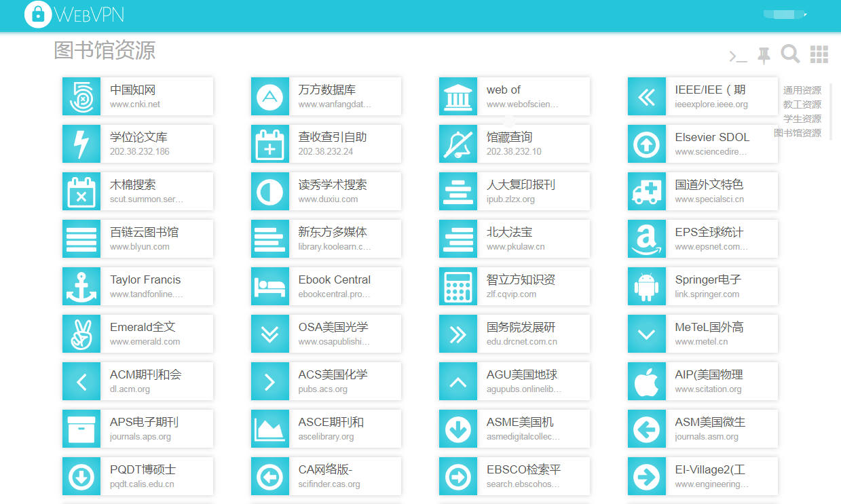This screenshot has height=504, width=841.
Task: Click the ACM期刊和会 left chevron icon
Action: point(81,381)
